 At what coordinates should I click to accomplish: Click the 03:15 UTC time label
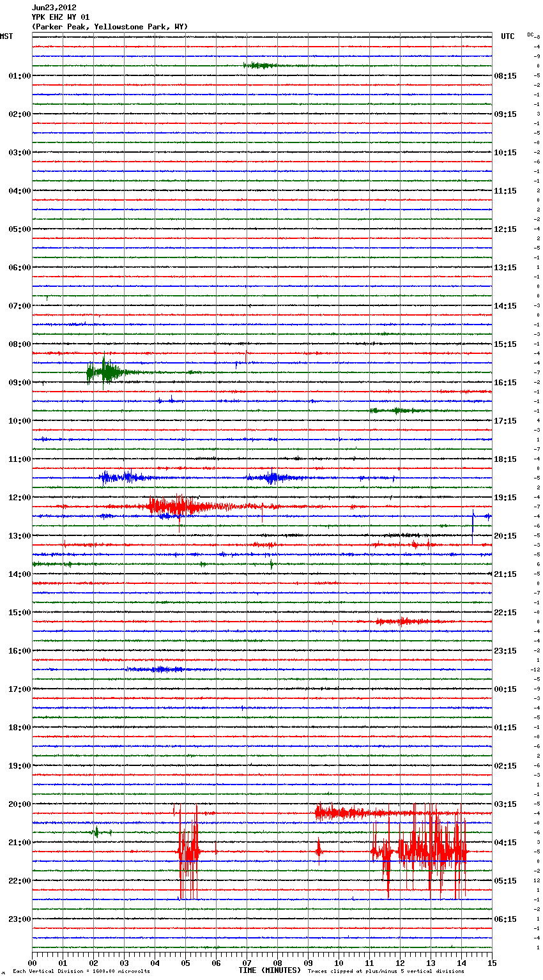[505, 804]
